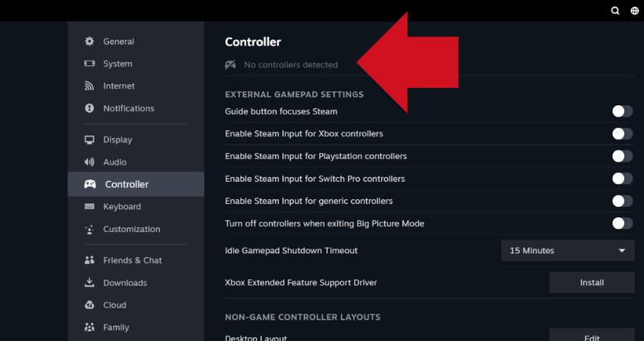Open the System settings section
The image size is (644, 341).
(x=136, y=63)
